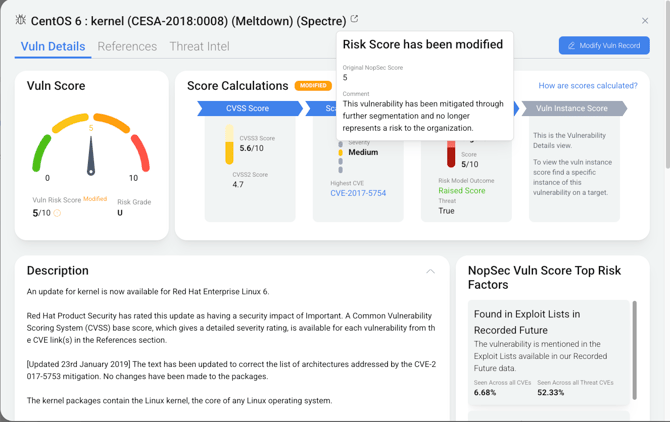Collapse the Description section with its chevron

click(x=430, y=271)
